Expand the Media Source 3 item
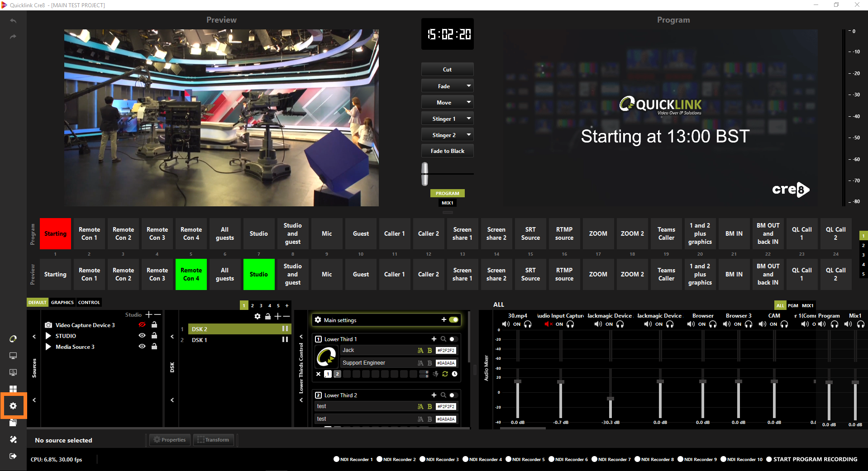Viewport: 868px width, 471px height. pos(48,347)
